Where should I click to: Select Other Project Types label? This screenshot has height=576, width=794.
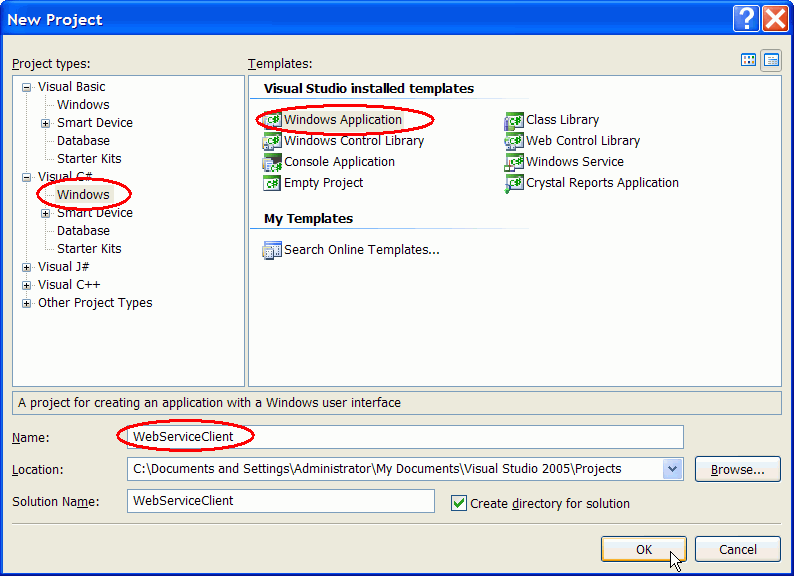[x=95, y=303]
